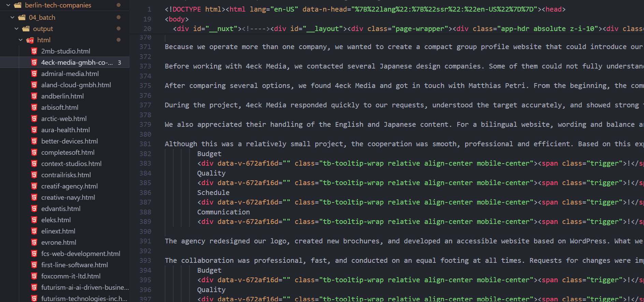
Task: Click the word 'WordPress' on line 391
Action: 588,241
